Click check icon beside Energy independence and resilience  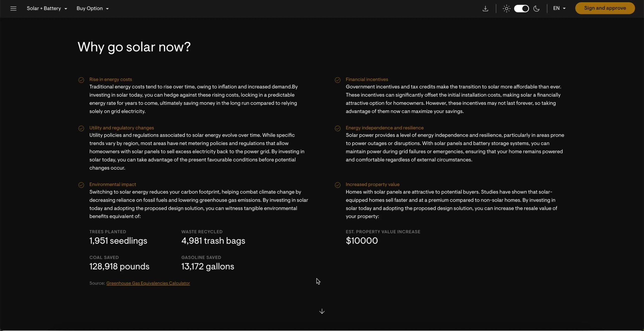338,128
